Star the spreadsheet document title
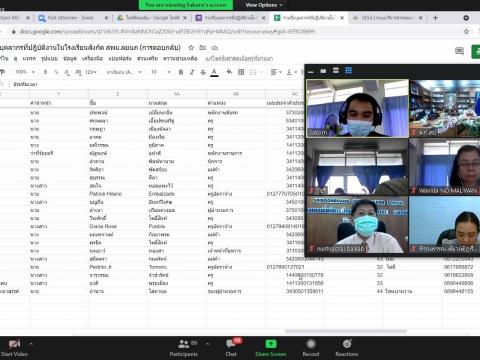480x360 pixels. (191, 48)
